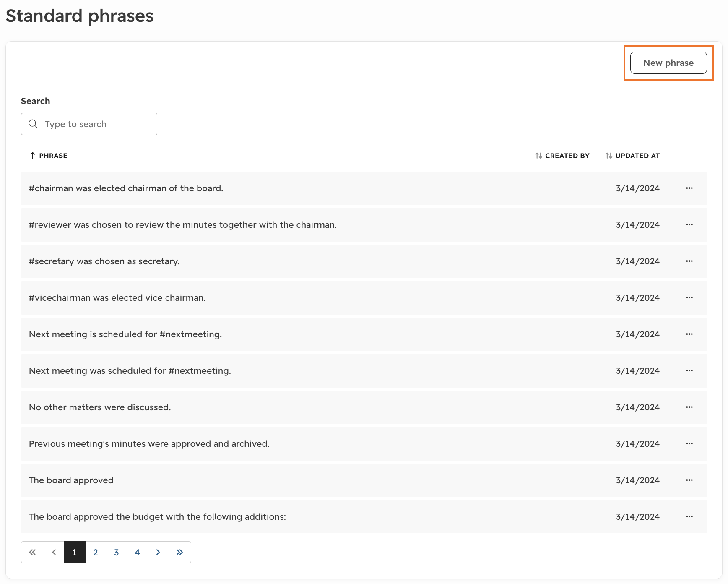Viewport: 728px width, 584px height.
Task: Go to page 4 of phrases
Action: (x=137, y=553)
